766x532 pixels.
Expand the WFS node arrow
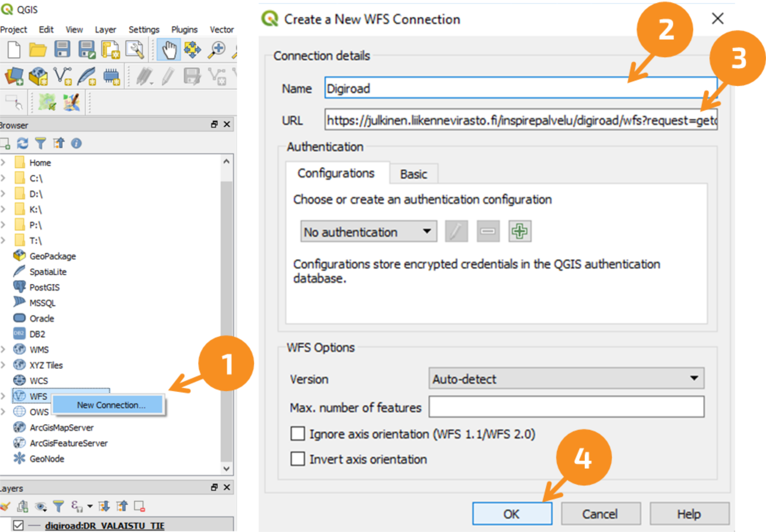[3, 396]
